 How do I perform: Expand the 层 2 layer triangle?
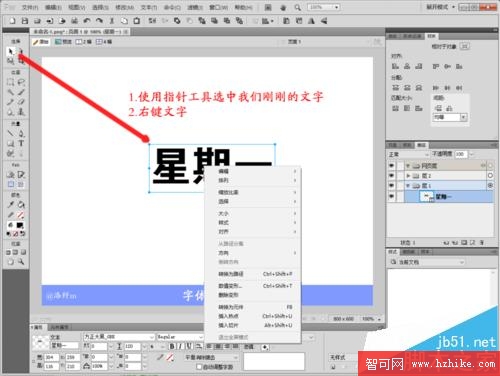408,175
